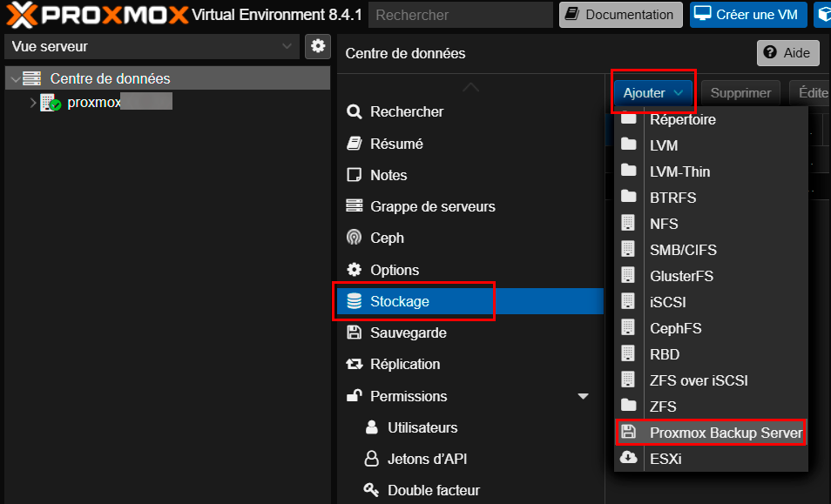Click the LVM folder icon
The width and height of the screenshot is (831, 504).
point(629,144)
